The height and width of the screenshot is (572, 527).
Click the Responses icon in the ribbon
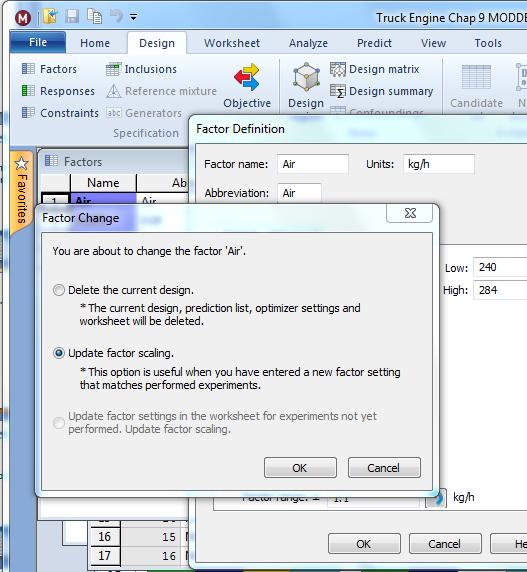point(28,90)
